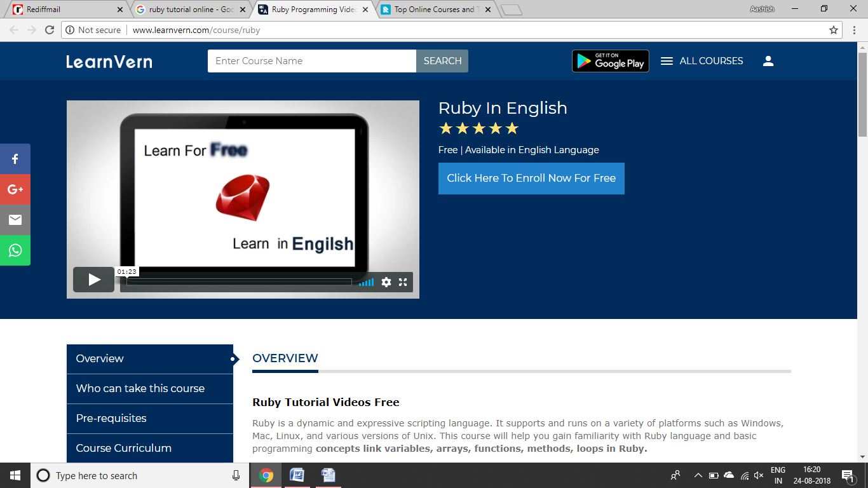Open ALL COURSES hamburger menu
868x488 pixels.
702,61
